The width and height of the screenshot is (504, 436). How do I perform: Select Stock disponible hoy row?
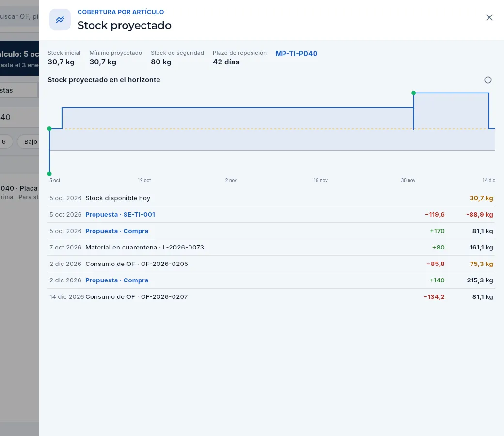pyautogui.click(x=271, y=198)
